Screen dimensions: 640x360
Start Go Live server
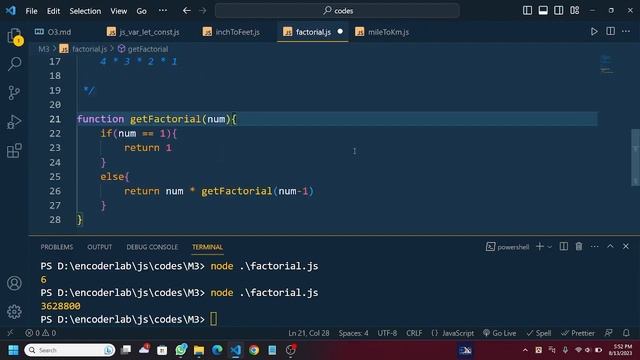click(500, 333)
